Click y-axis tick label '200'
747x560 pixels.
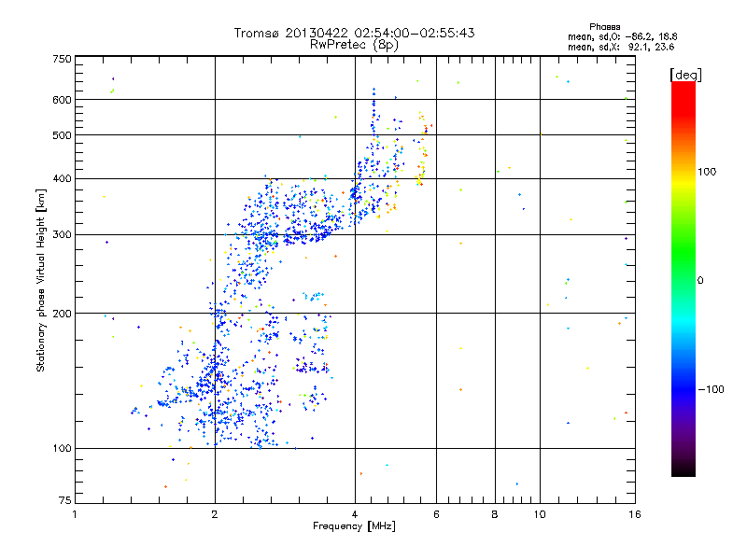point(62,314)
